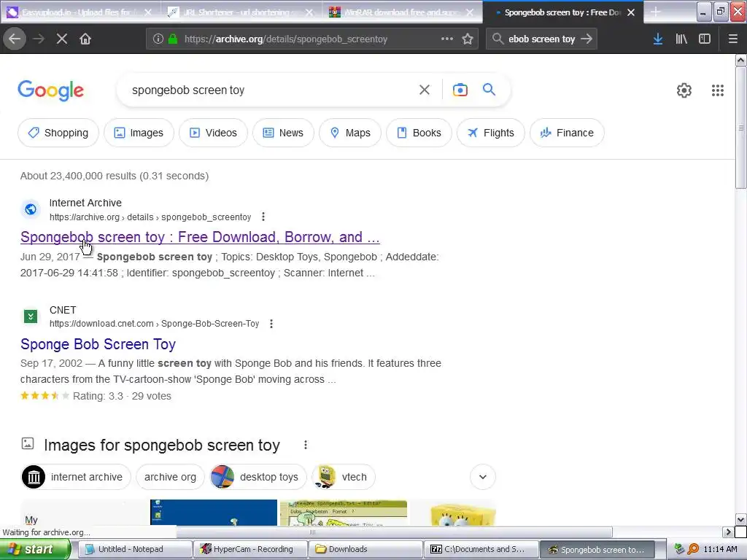The image size is (747, 560).
Task: Bookmark this page with the star
Action: point(468,39)
